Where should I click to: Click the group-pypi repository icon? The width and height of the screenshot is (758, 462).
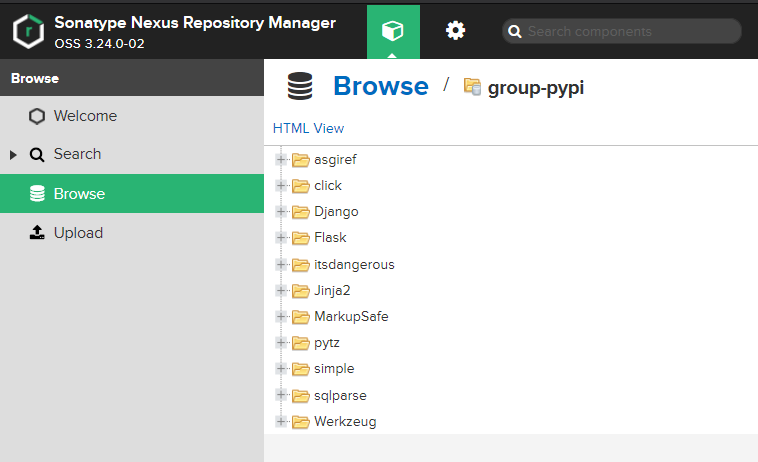(472, 87)
